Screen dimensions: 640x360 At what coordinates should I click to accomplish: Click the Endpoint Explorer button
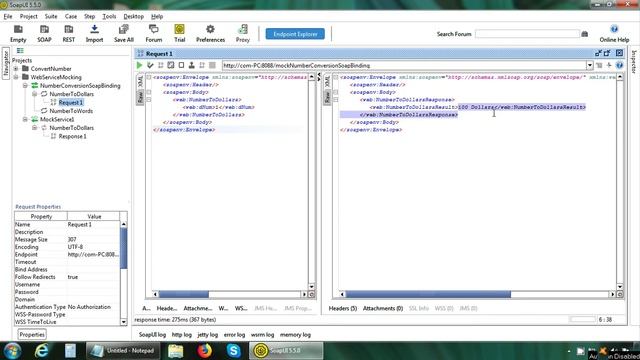[x=295, y=34]
